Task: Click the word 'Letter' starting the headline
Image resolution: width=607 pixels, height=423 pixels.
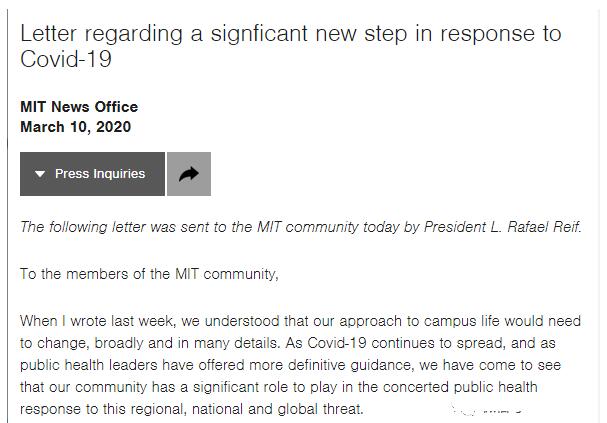Action: click(49, 33)
